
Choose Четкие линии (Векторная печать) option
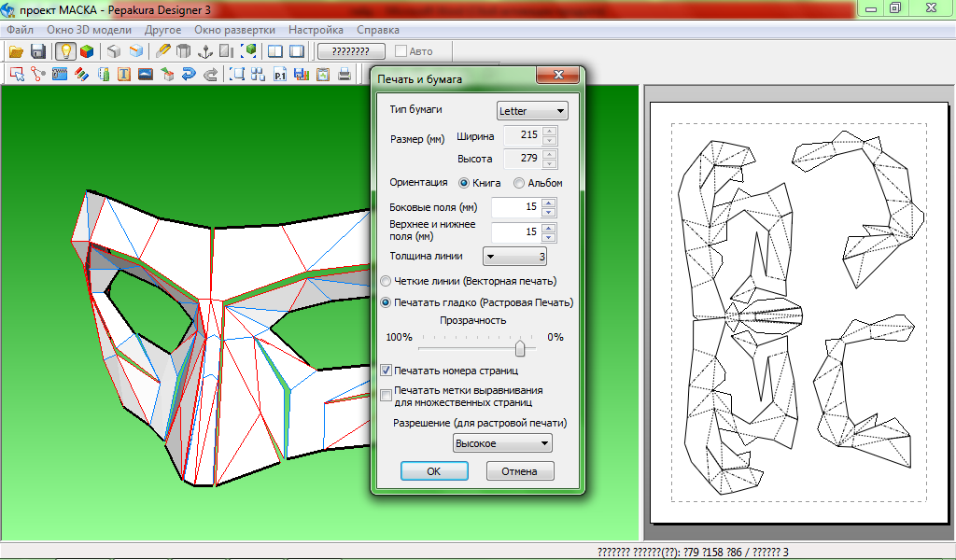pos(386,281)
